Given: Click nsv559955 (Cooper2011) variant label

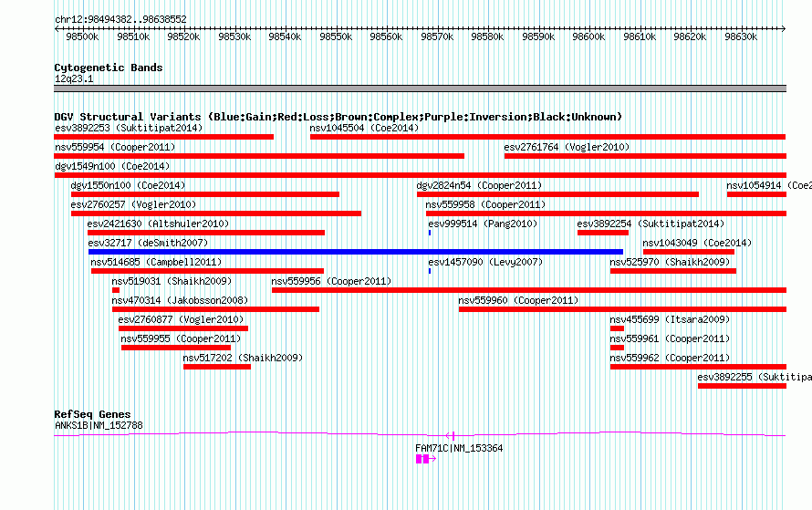Looking at the screenshot, I should point(181,338).
